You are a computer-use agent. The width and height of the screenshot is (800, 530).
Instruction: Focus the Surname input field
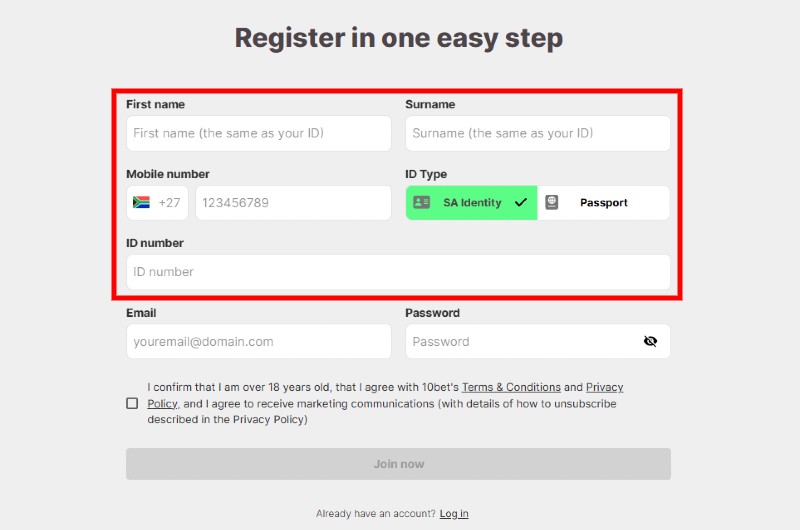[x=538, y=133]
